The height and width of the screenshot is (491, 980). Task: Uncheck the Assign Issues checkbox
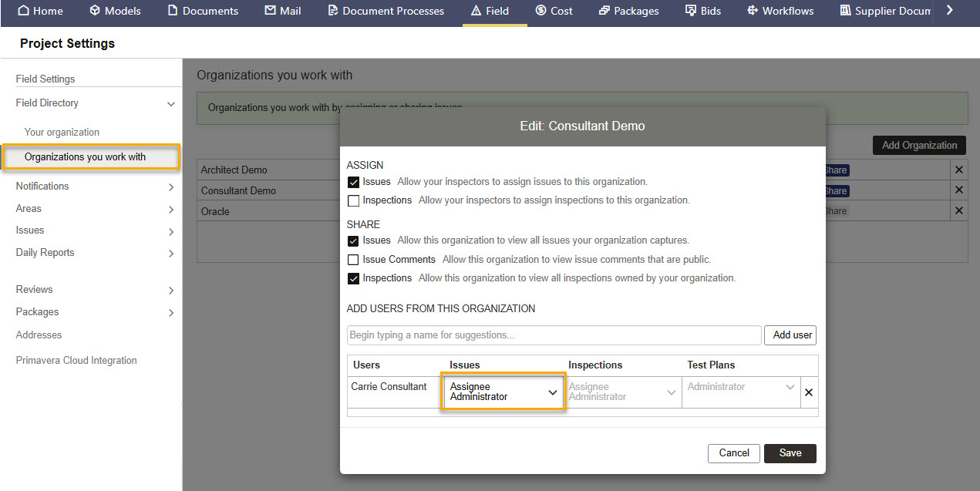pos(354,183)
